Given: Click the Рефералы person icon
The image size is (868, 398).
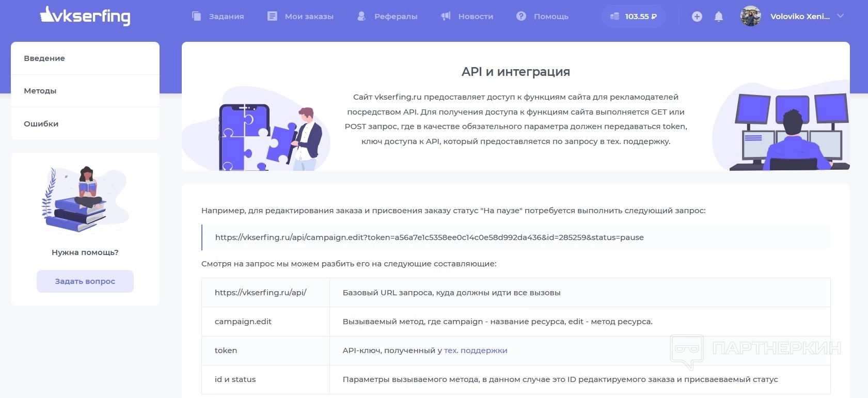Looking at the screenshot, I should [x=361, y=16].
